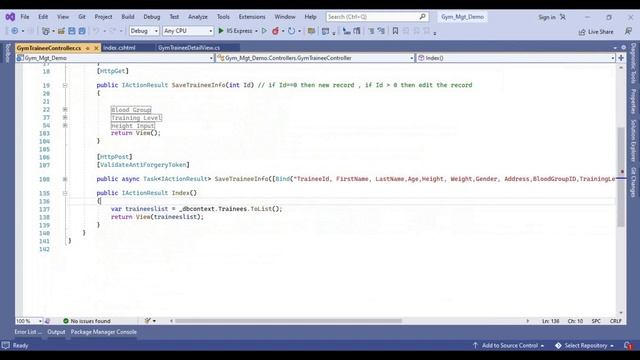This screenshot has width=640, height=360.
Task: Click the comment selection toolbar icon
Action: coord(371,31)
